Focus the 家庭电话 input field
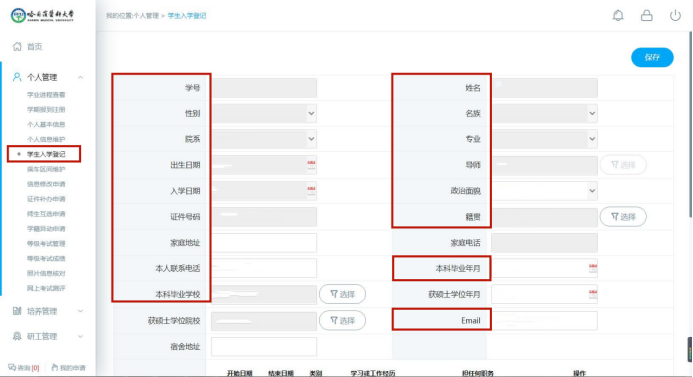 [x=544, y=243]
